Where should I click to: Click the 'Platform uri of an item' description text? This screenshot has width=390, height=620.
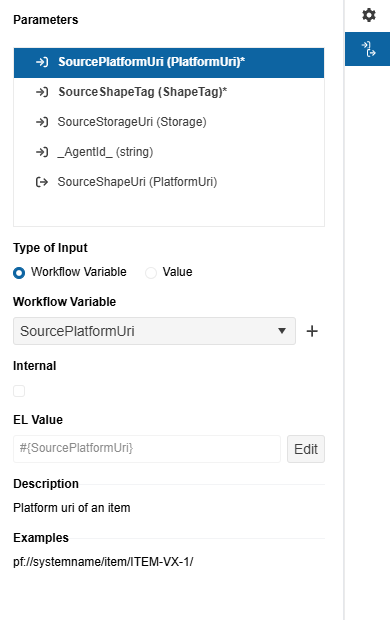pos(72,508)
